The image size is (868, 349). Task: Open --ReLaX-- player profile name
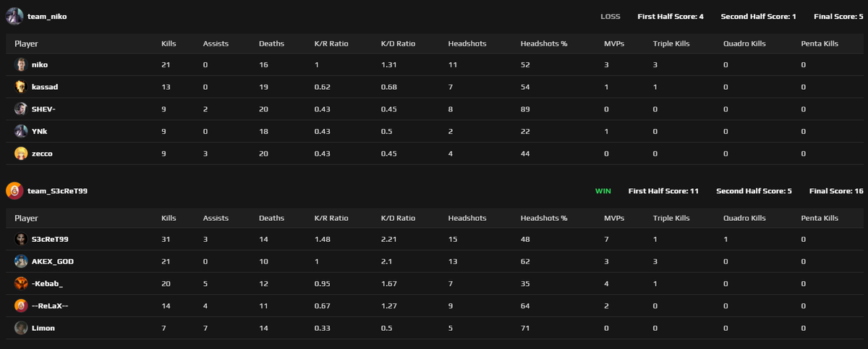tap(50, 306)
